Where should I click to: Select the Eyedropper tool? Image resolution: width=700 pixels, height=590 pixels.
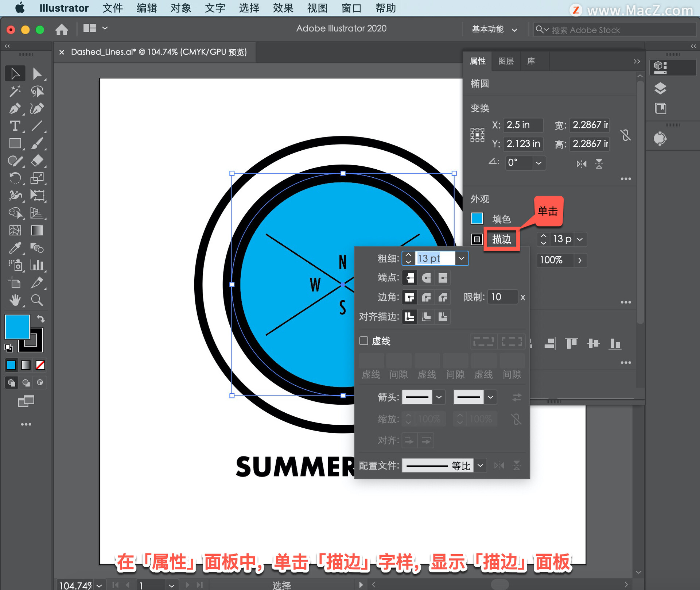point(15,248)
